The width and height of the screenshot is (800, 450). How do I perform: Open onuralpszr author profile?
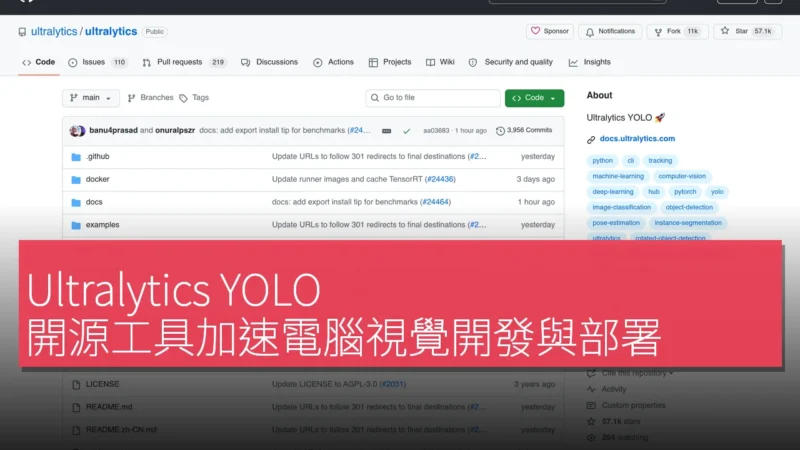coord(175,131)
